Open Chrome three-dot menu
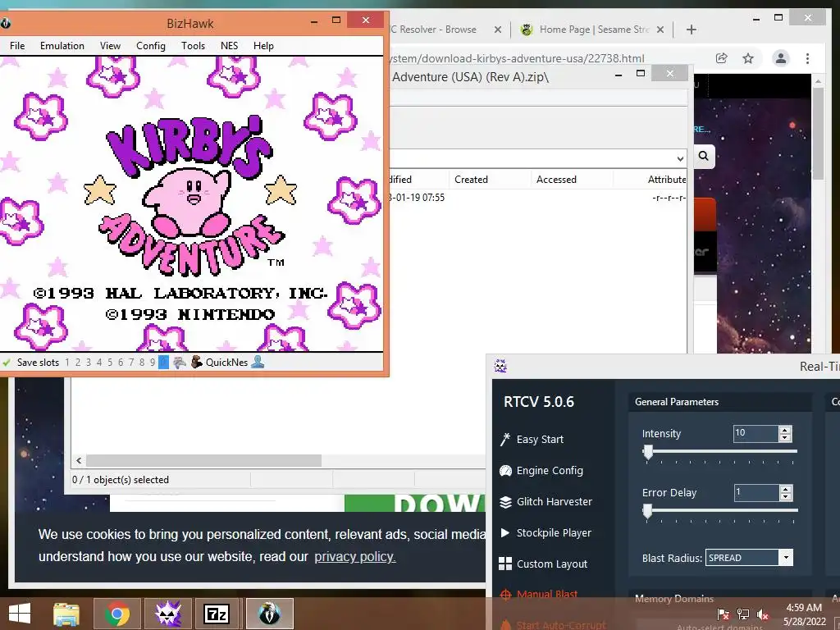Viewport: 840px width, 630px height. point(807,58)
